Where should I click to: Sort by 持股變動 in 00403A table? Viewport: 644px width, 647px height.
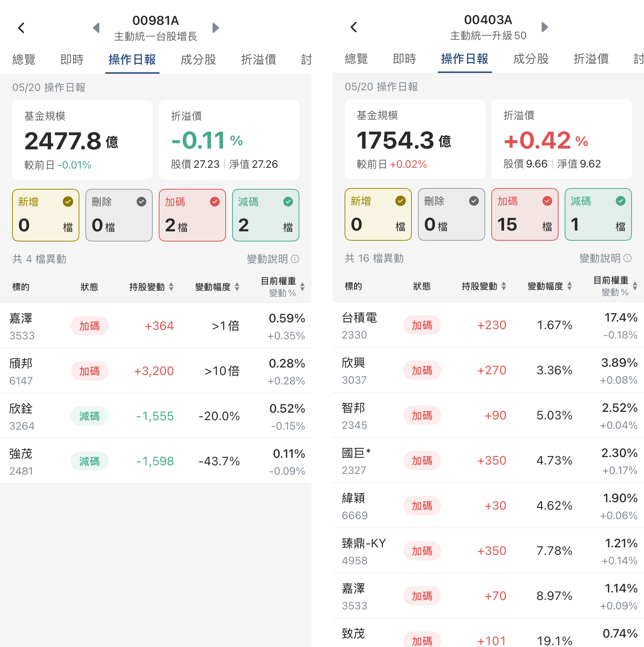(484, 286)
